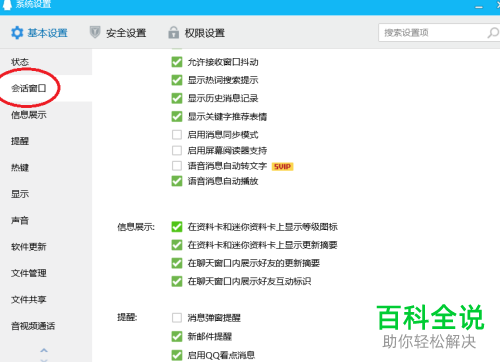The height and width of the screenshot is (362, 500).
Task: Enable 语音消息自动转文字
Action: (177, 166)
